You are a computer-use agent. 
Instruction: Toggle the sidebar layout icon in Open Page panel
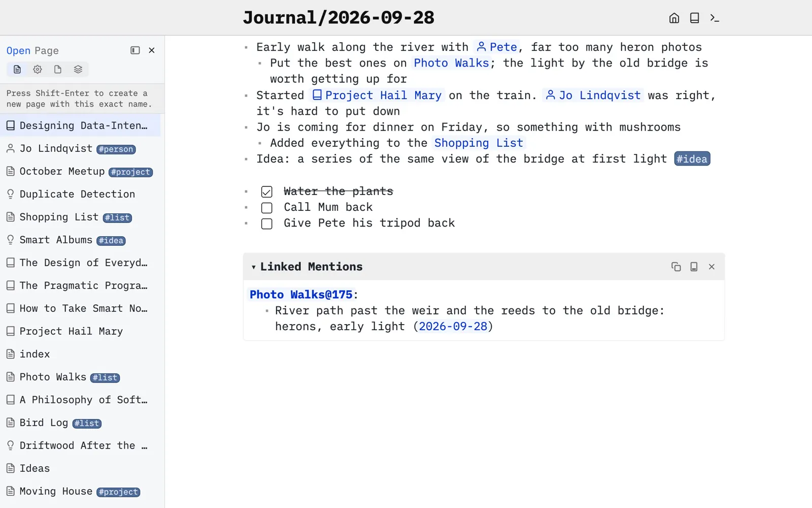coord(135,50)
